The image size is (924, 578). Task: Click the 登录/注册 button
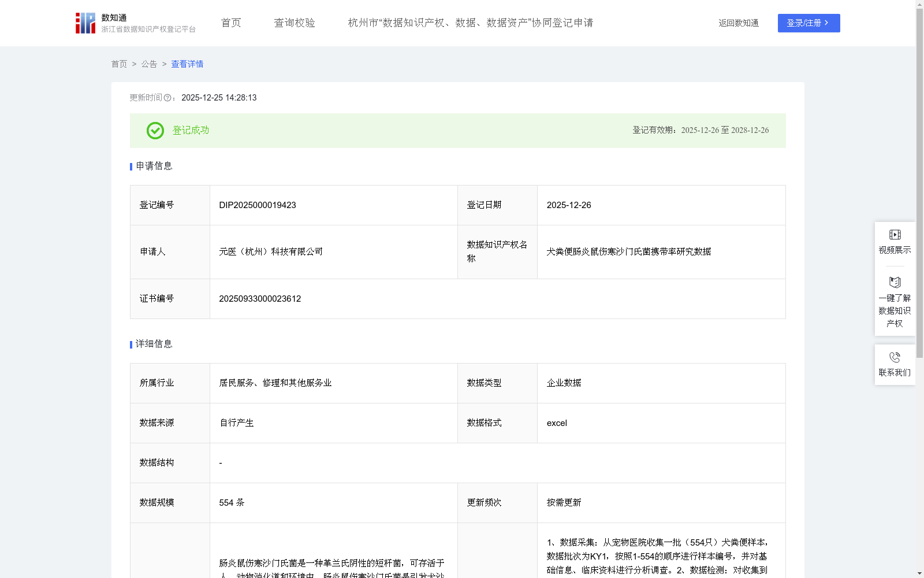click(x=808, y=23)
